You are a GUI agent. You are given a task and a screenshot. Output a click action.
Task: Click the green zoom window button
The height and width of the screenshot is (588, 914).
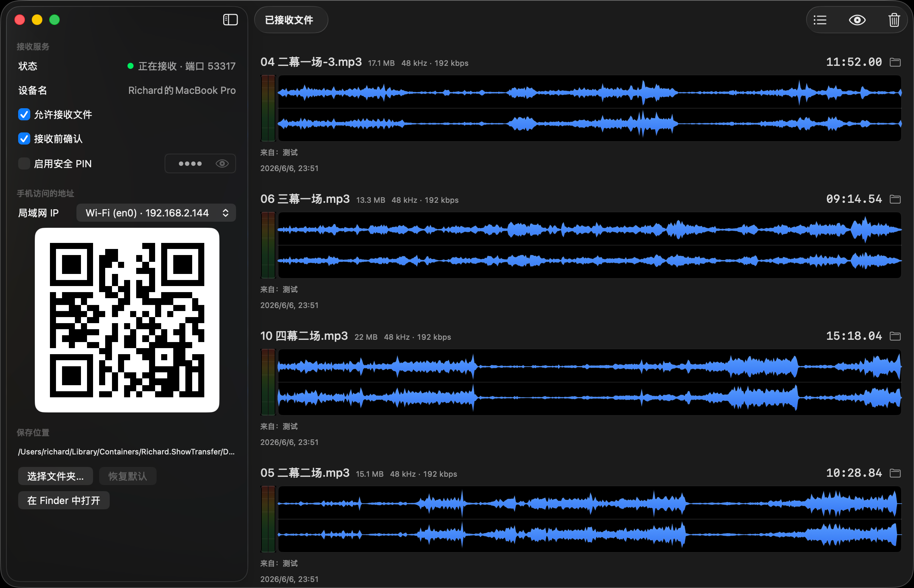(54, 20)
